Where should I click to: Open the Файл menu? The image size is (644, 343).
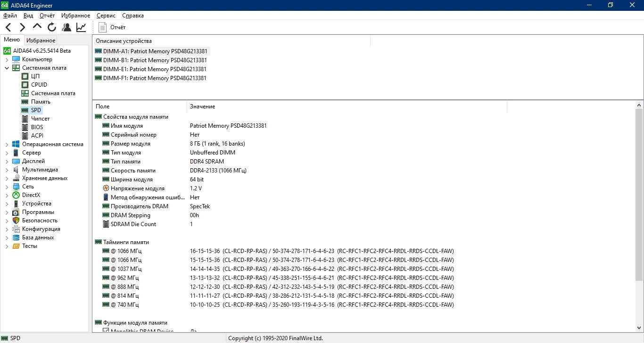tap(10, 16)
